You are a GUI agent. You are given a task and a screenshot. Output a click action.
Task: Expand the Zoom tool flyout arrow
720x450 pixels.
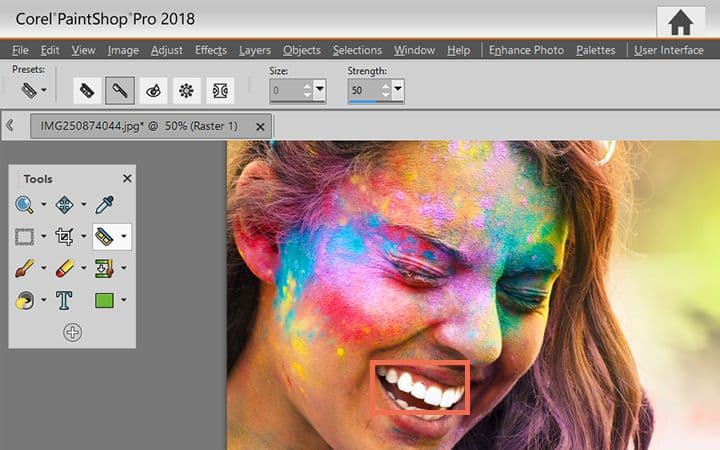(44, 204)
